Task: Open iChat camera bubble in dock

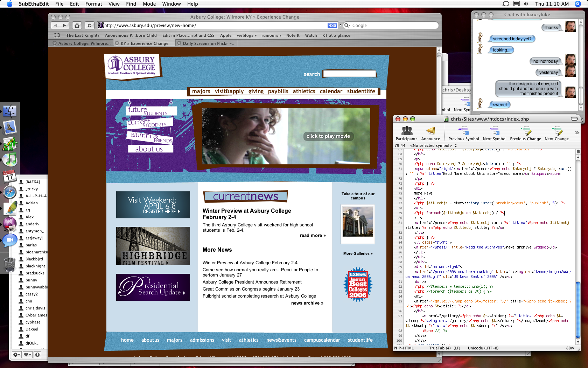Action: click(10, 240)
